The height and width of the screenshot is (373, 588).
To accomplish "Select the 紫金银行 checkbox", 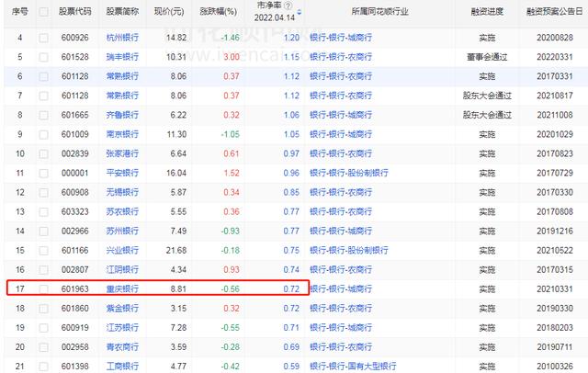I will [43, 309].
